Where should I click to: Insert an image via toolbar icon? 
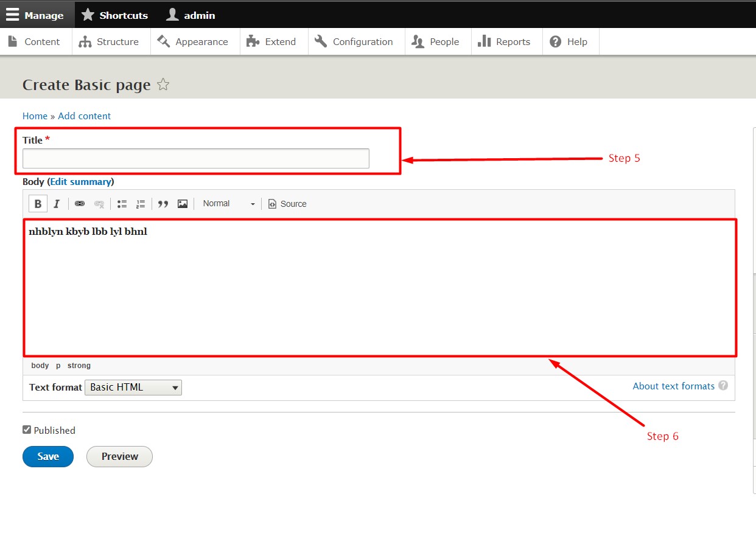[x=183, y=204]
